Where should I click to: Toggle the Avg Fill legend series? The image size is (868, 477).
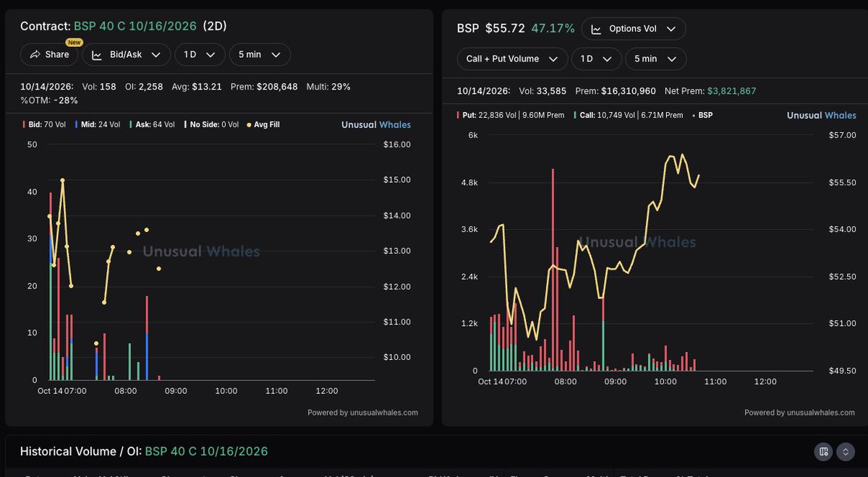tap(263, 124)
